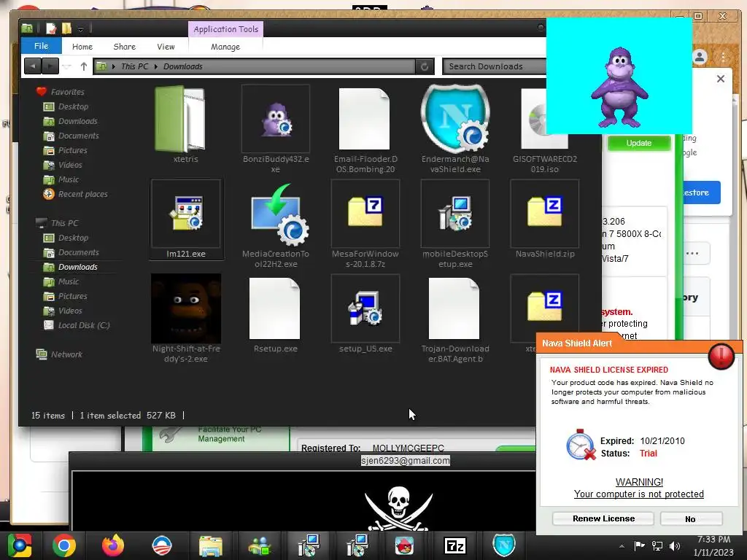Open recent locations dropdown arrow
747x560 pixels.
[67, 66]
